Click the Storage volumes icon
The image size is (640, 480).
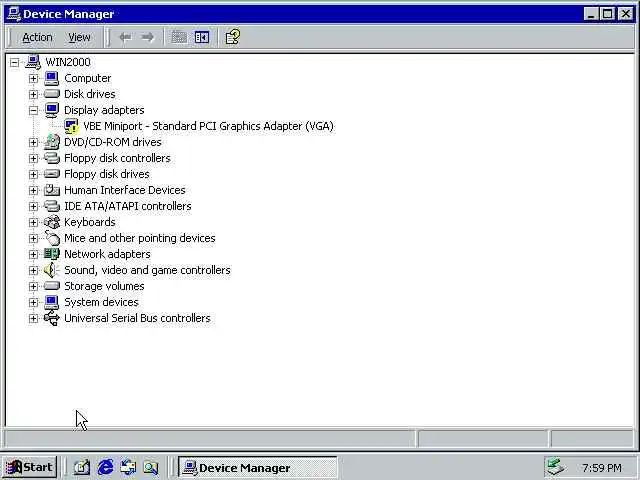[52, 286]
